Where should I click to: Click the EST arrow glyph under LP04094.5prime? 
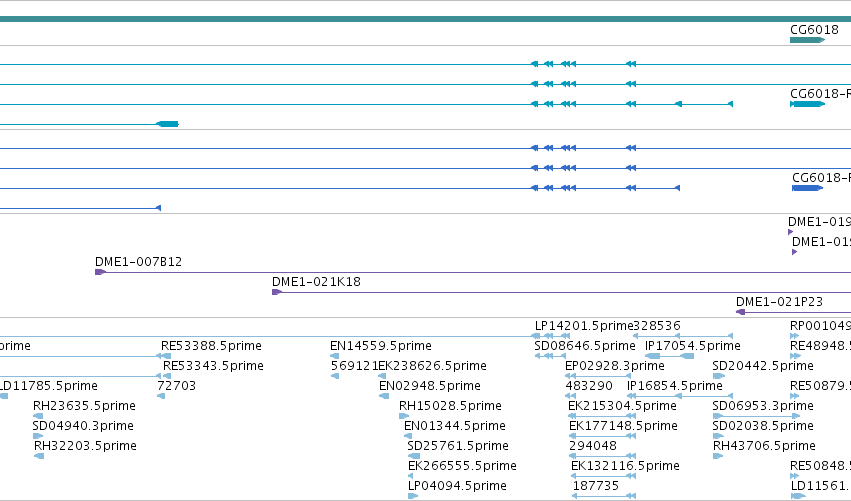[x=412, y=496]
